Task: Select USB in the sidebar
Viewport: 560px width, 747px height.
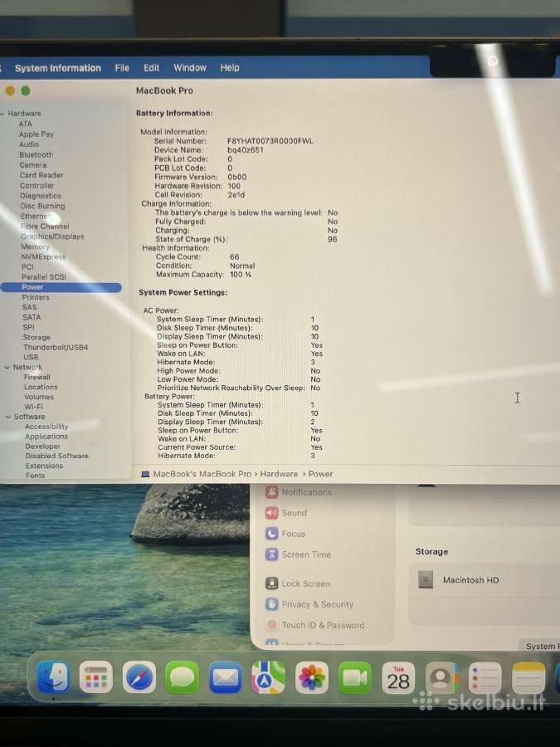Action: (31, 357)
